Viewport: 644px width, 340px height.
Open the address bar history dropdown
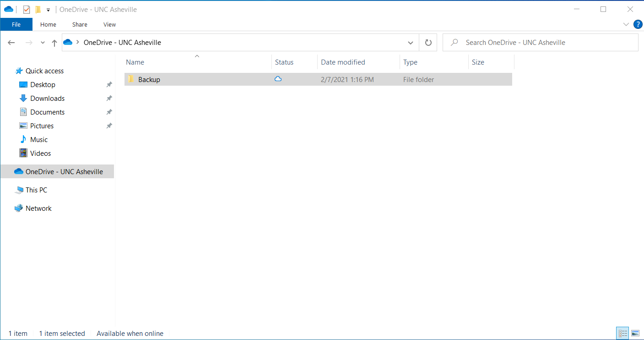click(411, 42)
